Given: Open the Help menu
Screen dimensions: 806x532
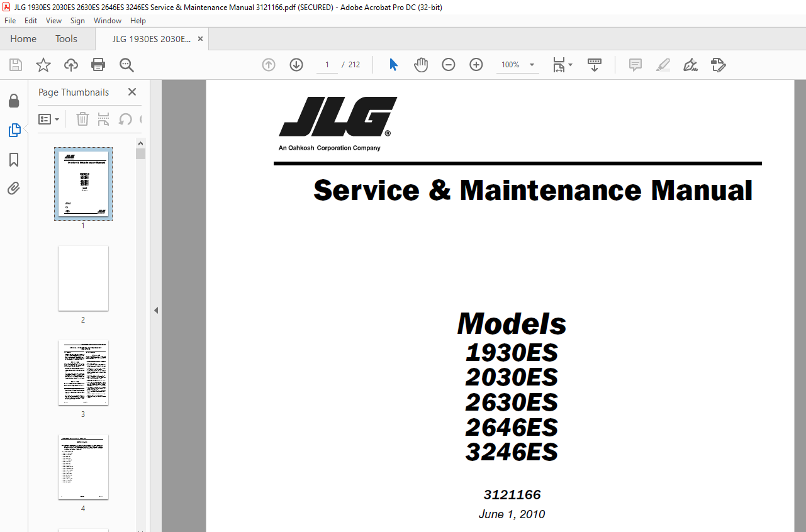Looking at the screenshot, I should 138,21.
